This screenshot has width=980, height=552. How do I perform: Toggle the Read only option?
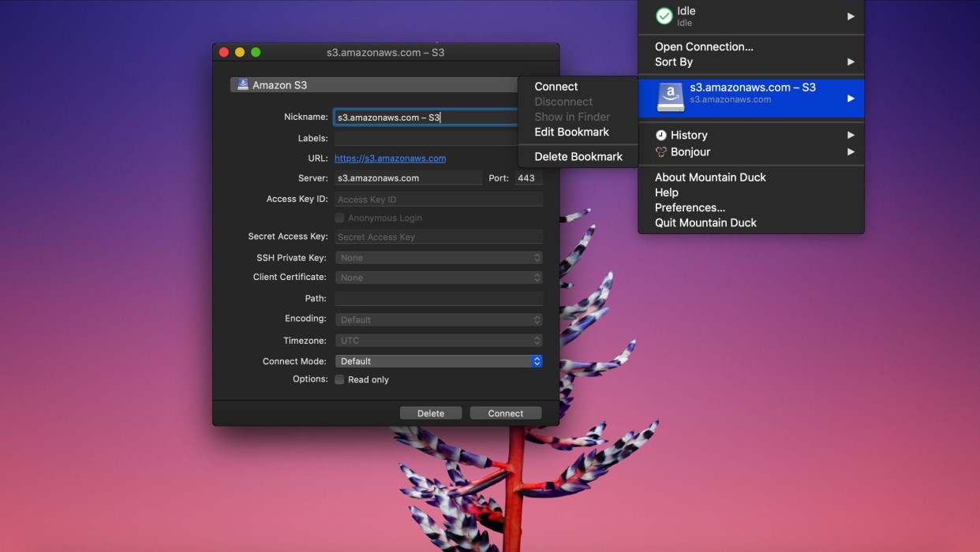[x=339, y=379]
